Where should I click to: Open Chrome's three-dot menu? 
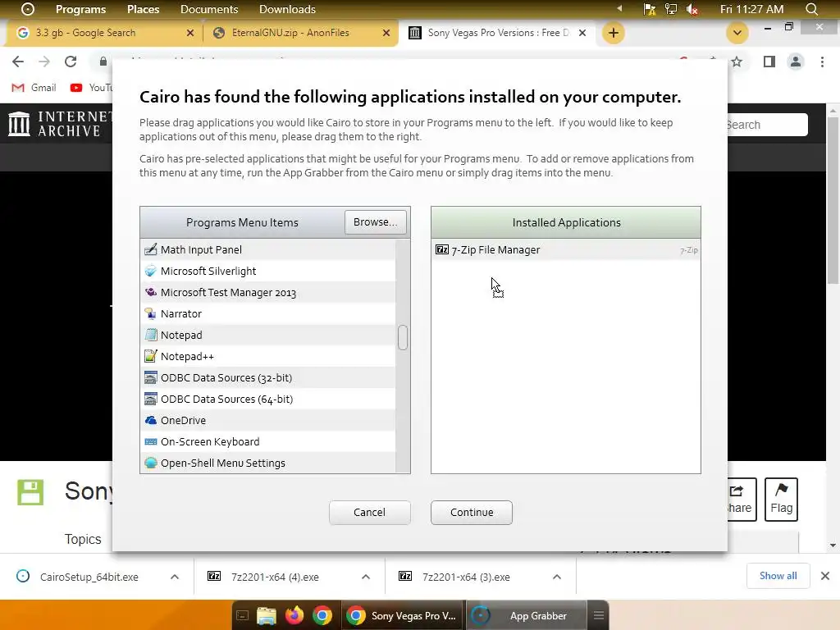(x=822, y=62)
